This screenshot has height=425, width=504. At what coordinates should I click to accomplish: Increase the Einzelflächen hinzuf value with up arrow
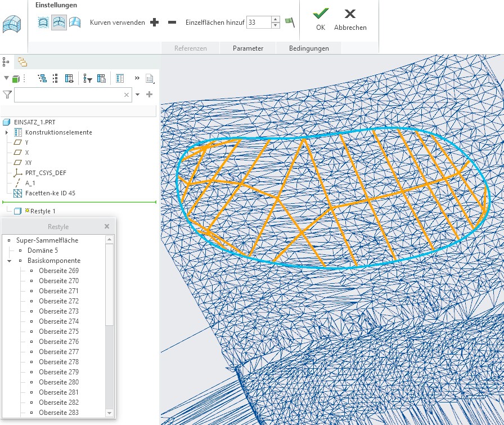pos(275,20)
